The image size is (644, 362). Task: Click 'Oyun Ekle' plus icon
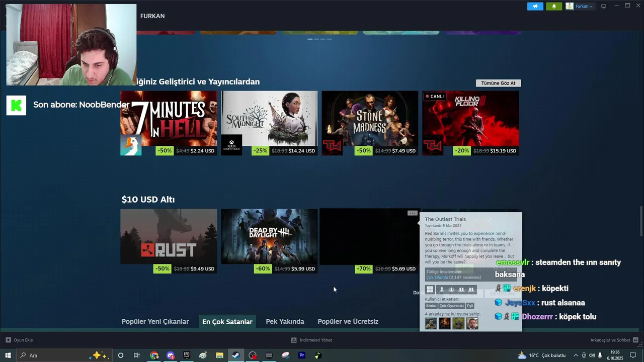point(8,340)
